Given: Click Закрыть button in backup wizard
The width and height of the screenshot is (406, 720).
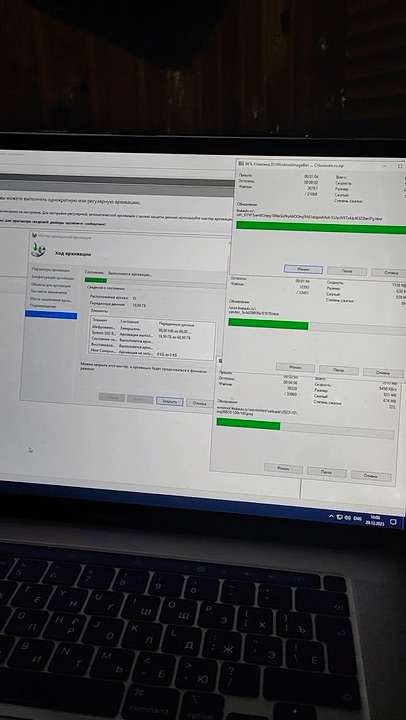Looking at the screenshot, I should [x=169, y=401].
